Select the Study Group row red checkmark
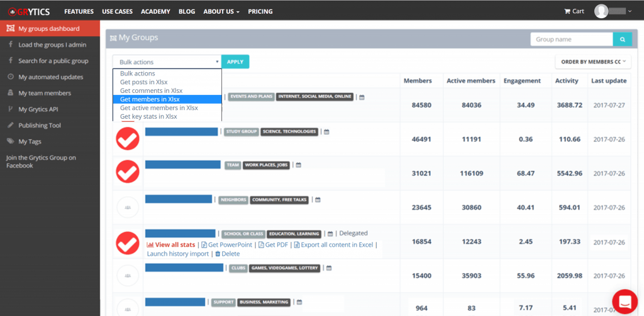Viewport: 644px width, 316px height. [128, 139]
